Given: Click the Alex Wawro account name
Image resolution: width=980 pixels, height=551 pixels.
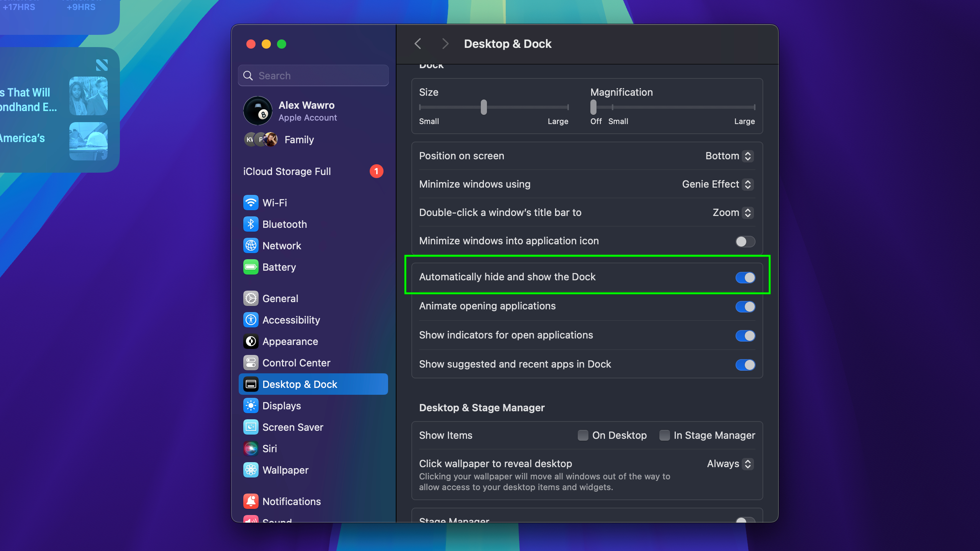Looking at the screenshot, I should (306, 105).
